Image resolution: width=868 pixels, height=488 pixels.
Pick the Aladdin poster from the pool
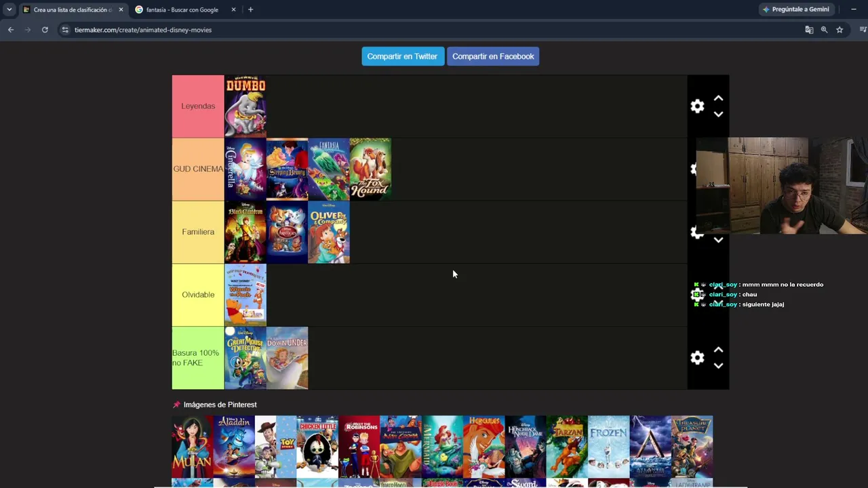234,447
